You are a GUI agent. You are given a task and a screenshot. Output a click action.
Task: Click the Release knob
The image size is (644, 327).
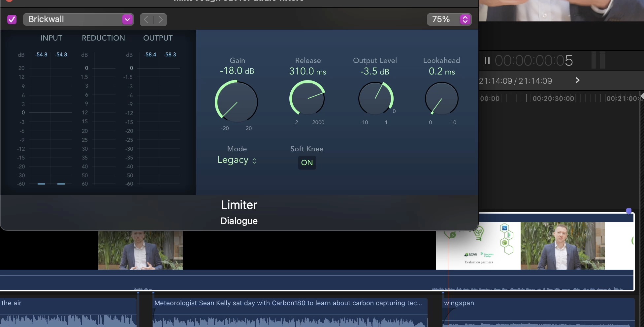tap(307, 98)
